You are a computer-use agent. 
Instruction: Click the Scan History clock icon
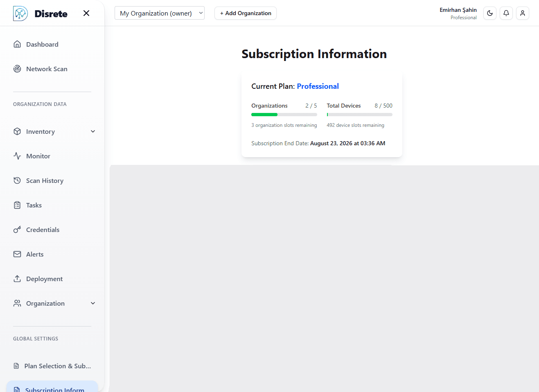pos(17,180)
